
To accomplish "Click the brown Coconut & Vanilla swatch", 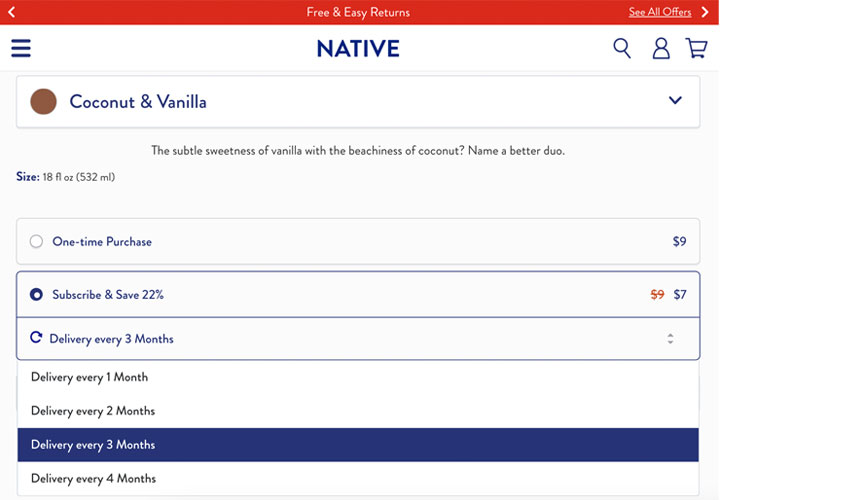I will pos(43,102).
